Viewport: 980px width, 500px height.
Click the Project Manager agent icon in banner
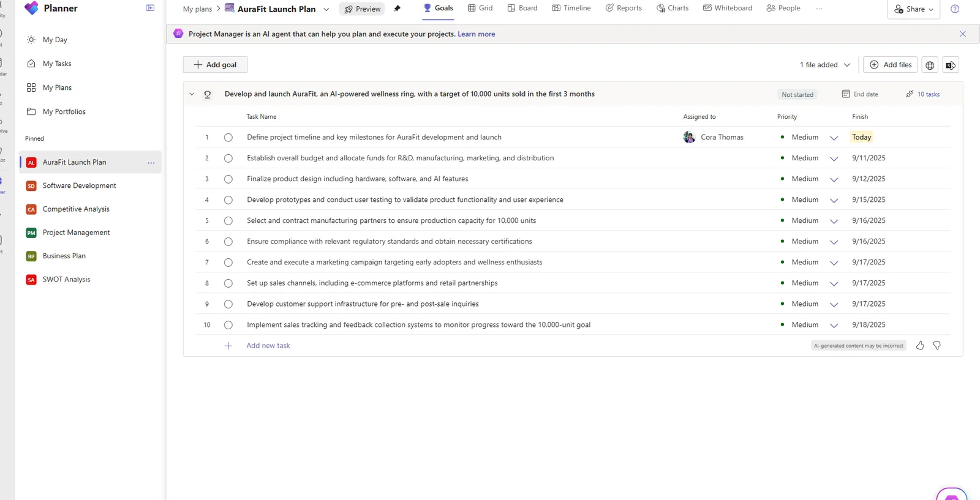tap(178, 34)
